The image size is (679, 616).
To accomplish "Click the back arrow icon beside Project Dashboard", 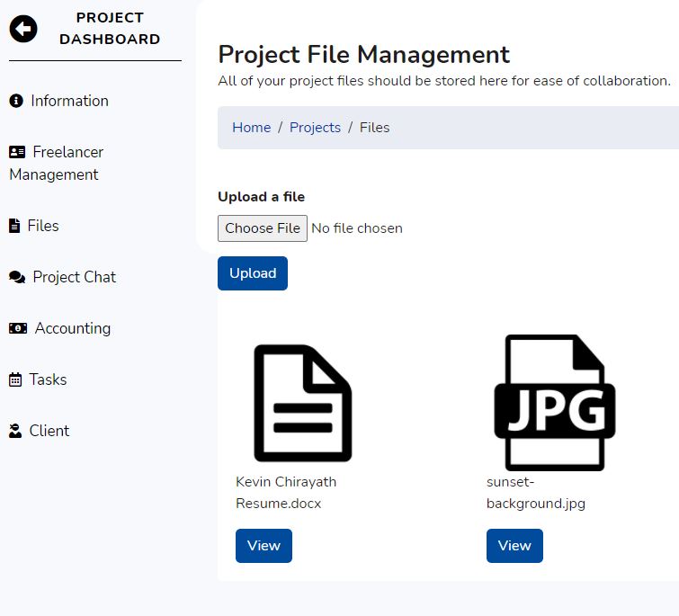I will 23,29.
